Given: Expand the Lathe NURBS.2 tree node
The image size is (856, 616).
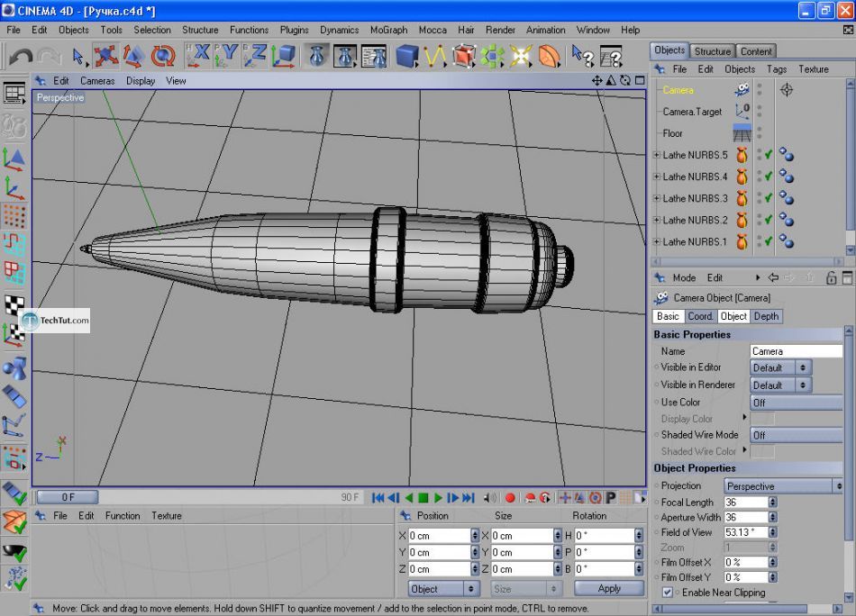Looking at the screenshot, I should click(x=657, y=220).
